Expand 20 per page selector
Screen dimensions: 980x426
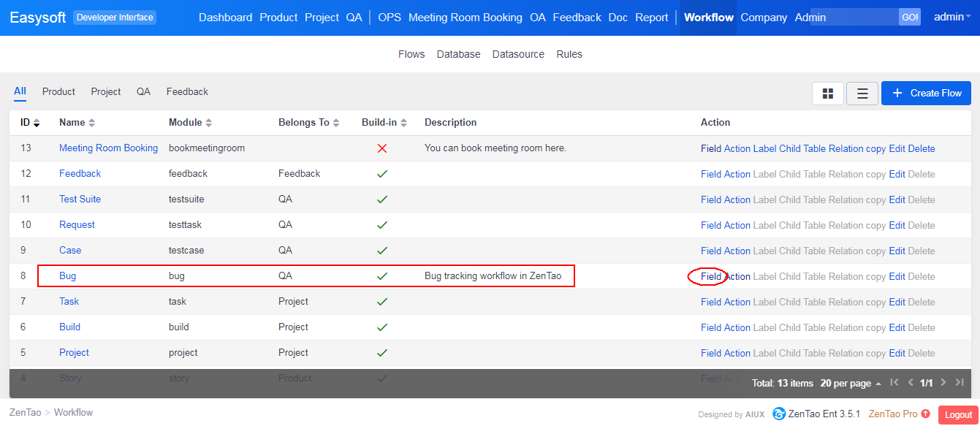[850, 384]
